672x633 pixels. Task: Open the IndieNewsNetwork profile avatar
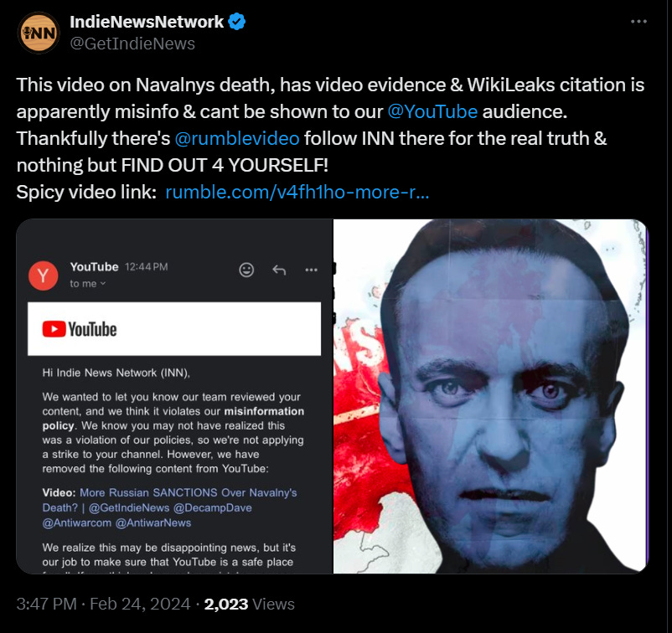pyautogui.click(x=39, y=33)
